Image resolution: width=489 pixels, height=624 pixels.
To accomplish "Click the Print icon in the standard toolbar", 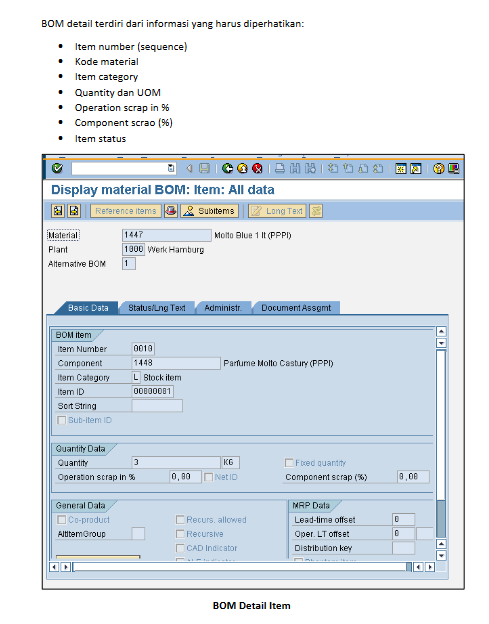I will tap(280, 168).
